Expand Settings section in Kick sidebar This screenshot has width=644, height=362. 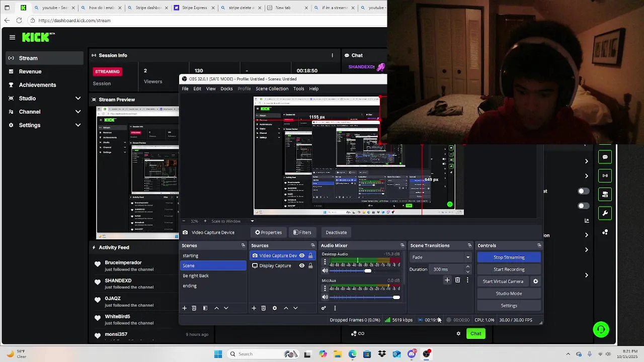[78, 125]
